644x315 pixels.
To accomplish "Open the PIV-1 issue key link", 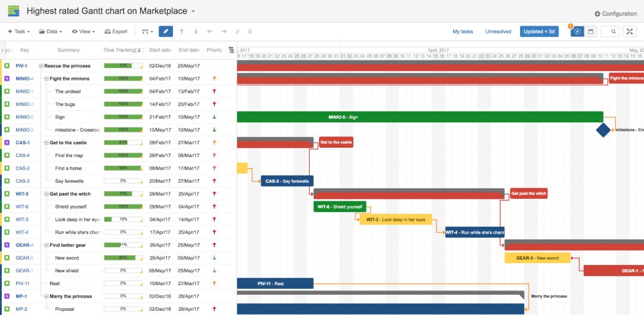I will 21,66.
